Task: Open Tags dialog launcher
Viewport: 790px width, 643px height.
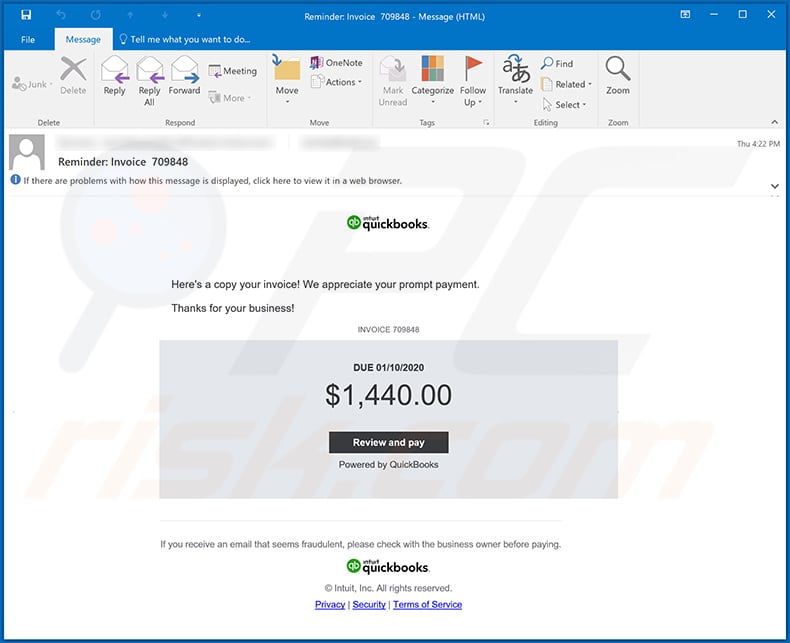Action: pos(486,122)
